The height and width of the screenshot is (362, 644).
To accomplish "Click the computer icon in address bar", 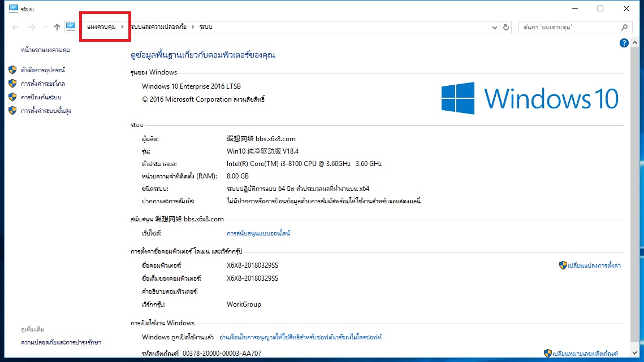I will pyautogui.click(x=71, y=27).
